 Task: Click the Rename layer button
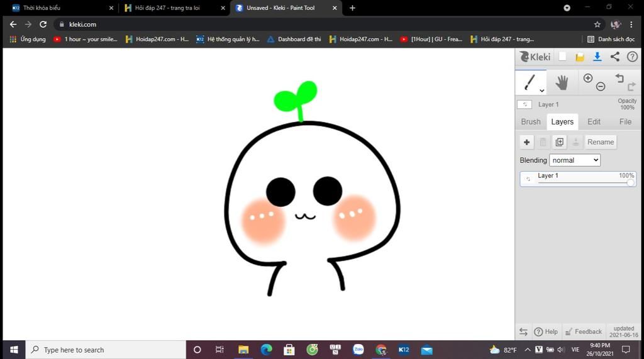click(600, 142)
